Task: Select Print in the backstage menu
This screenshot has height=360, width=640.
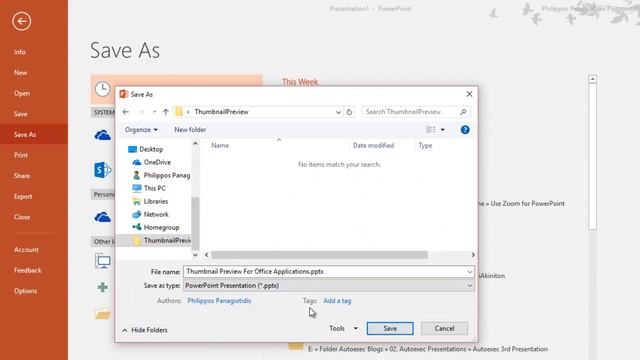Action: [x=21, y=155]
